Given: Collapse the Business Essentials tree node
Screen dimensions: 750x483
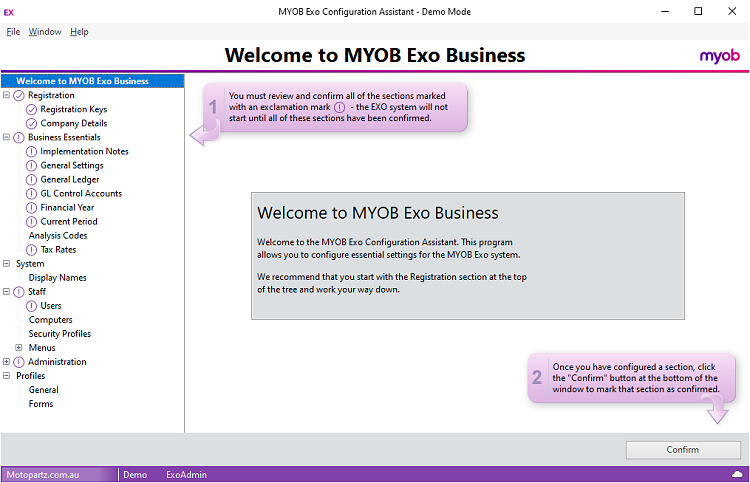Looking at the screenshot, I should pyautogui.click(x=6, y=137).
